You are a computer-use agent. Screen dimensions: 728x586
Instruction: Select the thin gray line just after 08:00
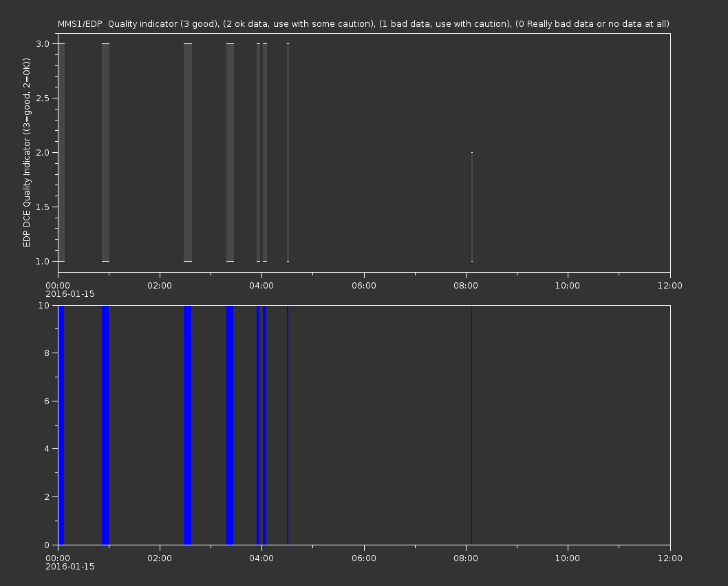(x=472, y=207)
